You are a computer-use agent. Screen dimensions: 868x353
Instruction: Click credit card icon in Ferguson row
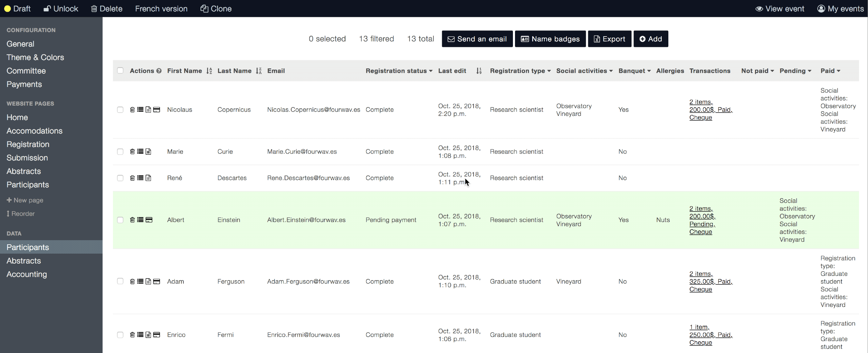156,281
